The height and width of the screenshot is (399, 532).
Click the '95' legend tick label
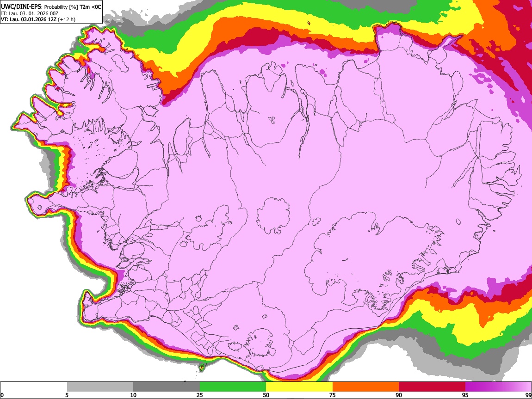pyautogui.click(x=465, y=395)
